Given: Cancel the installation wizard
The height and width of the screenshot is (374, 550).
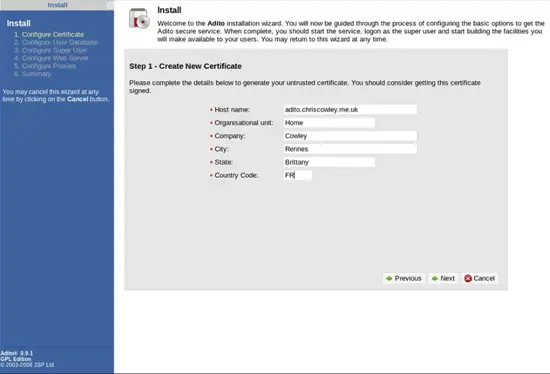Looking at the screenshot, I should pos(479,279).
